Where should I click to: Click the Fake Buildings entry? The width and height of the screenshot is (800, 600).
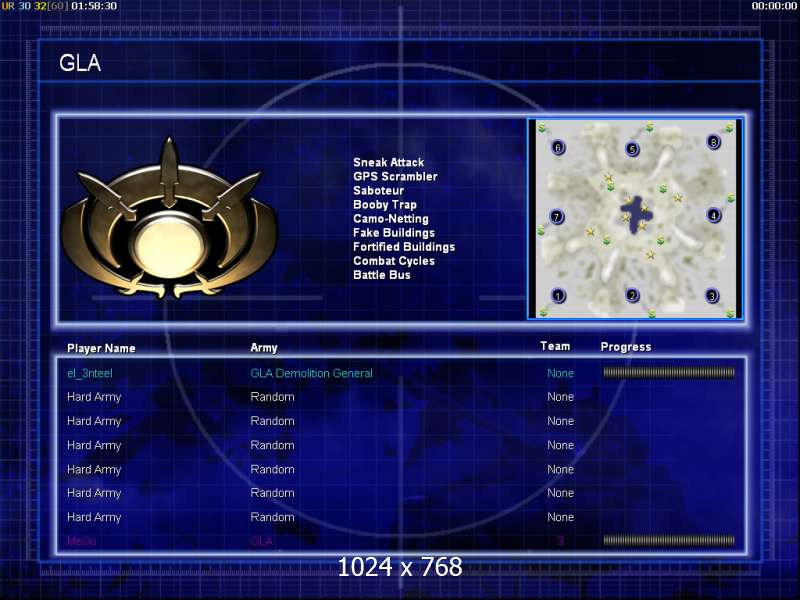[394, 233]
